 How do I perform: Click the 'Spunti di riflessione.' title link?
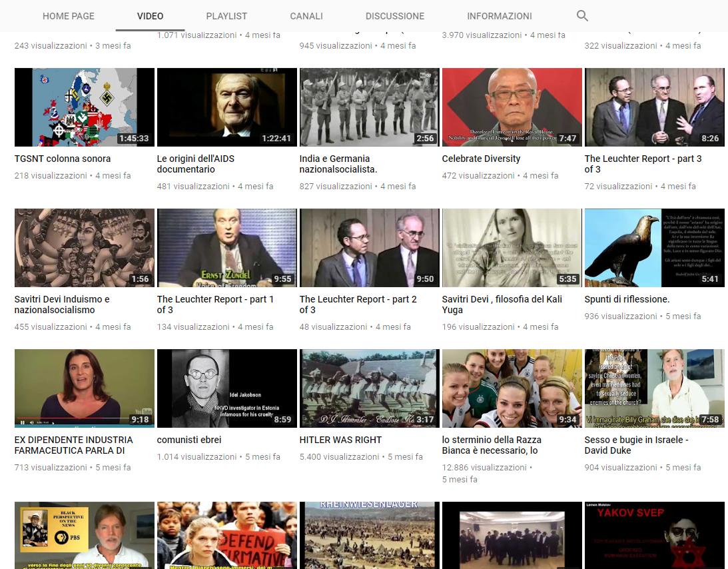[627, 299]
